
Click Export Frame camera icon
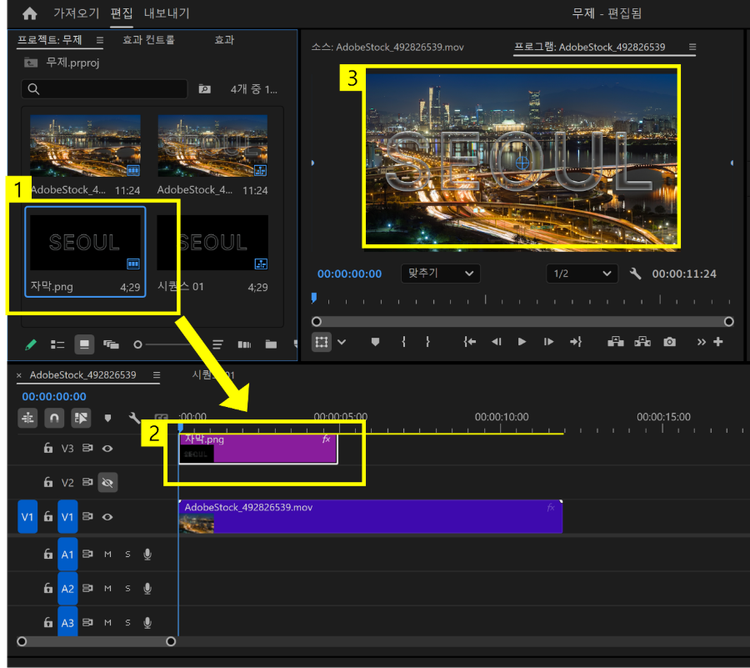click(x=669, y=341)
